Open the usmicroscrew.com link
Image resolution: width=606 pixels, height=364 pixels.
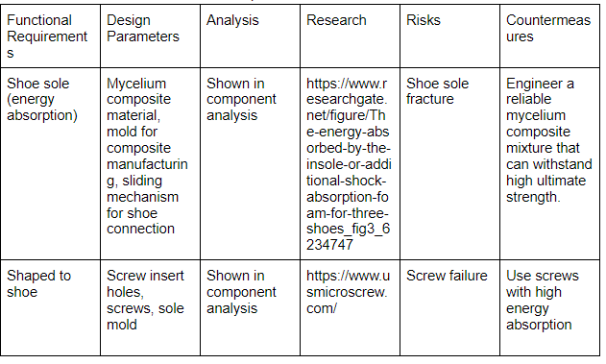(348, 292)
